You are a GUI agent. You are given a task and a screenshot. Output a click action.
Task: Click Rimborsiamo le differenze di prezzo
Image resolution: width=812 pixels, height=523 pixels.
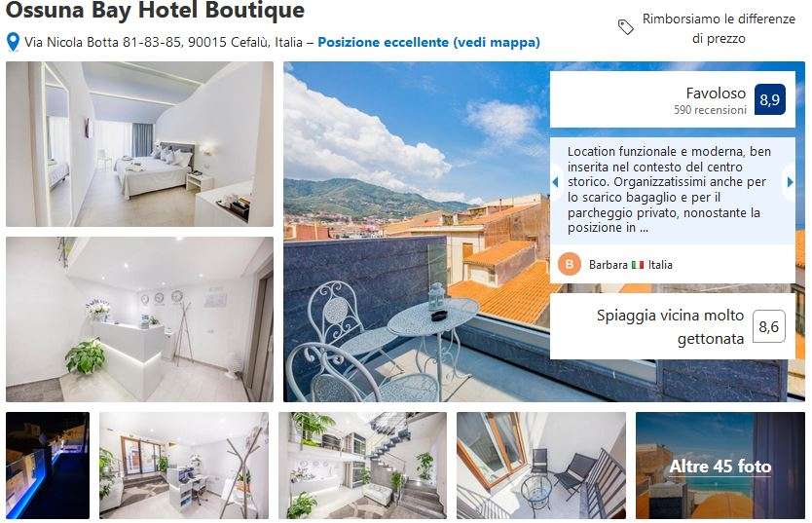719,28
